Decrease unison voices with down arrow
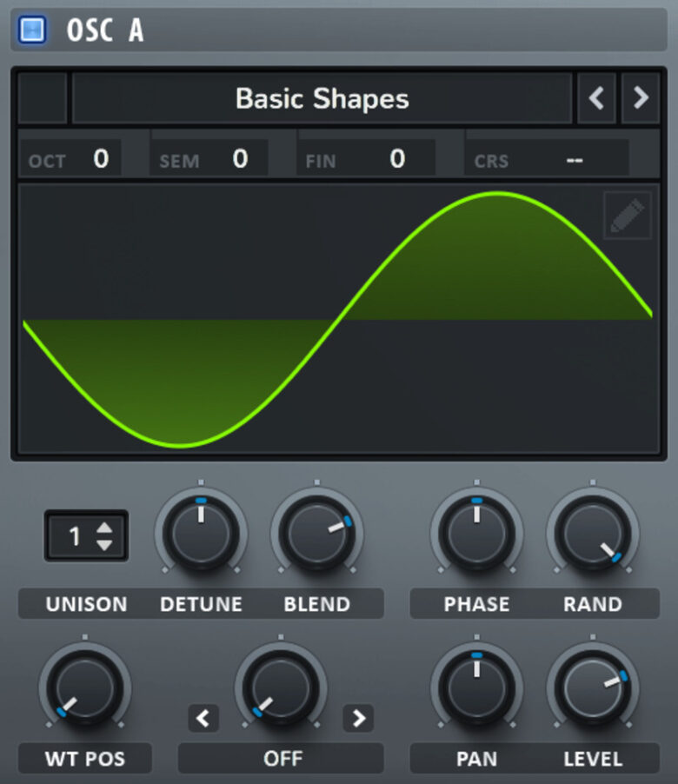Screen dimensions: 678x784 click(x=104, y=545)
